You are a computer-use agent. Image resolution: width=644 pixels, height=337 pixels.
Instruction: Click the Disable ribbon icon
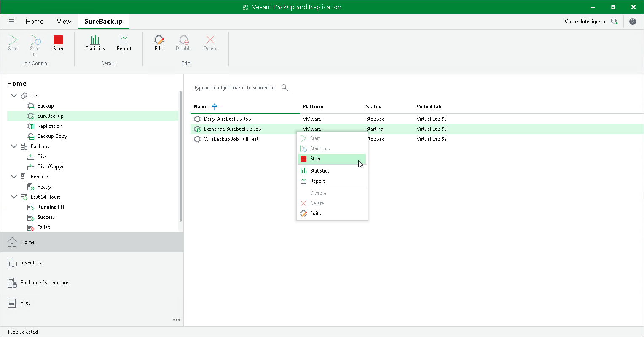pos(184,40)
